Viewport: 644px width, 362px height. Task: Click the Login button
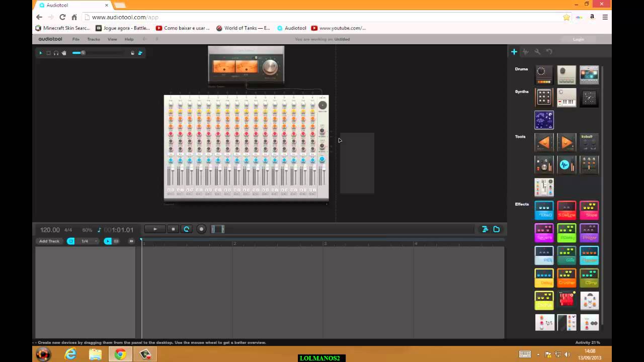click(x=579, y=39)
